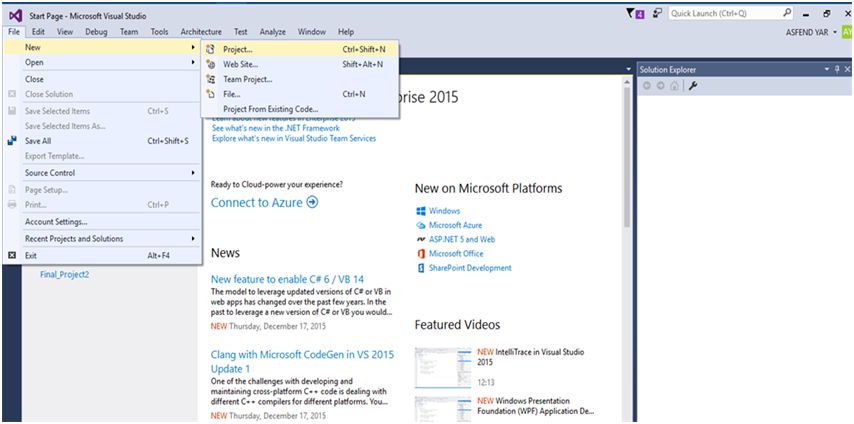Open the SharePoint Development link
This screenshot has height=424, width=854.
470,268
